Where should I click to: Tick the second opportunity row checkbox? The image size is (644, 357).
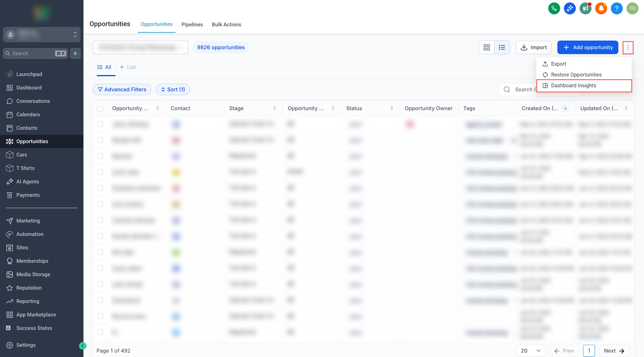(100, 140)
